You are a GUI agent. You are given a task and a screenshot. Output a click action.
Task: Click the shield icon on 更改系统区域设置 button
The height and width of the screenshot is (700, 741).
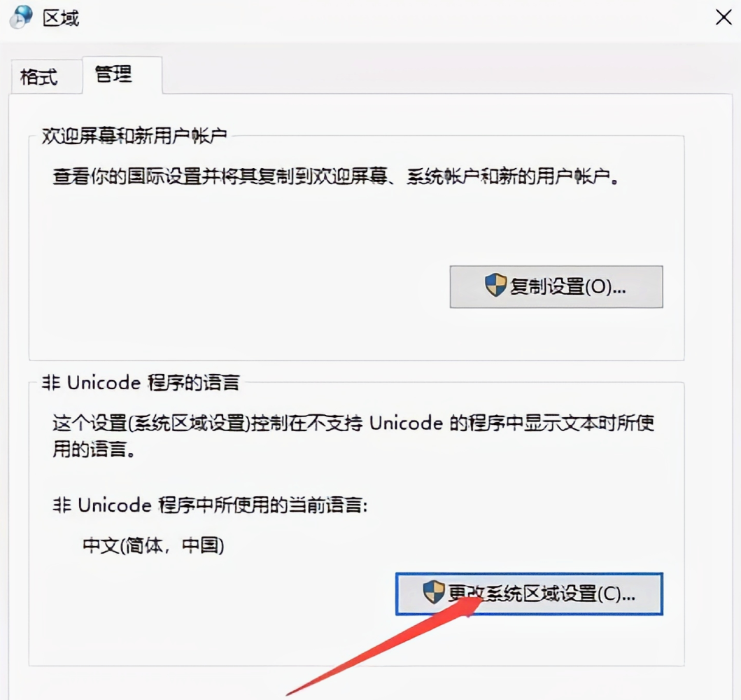[x=433, y=593]
